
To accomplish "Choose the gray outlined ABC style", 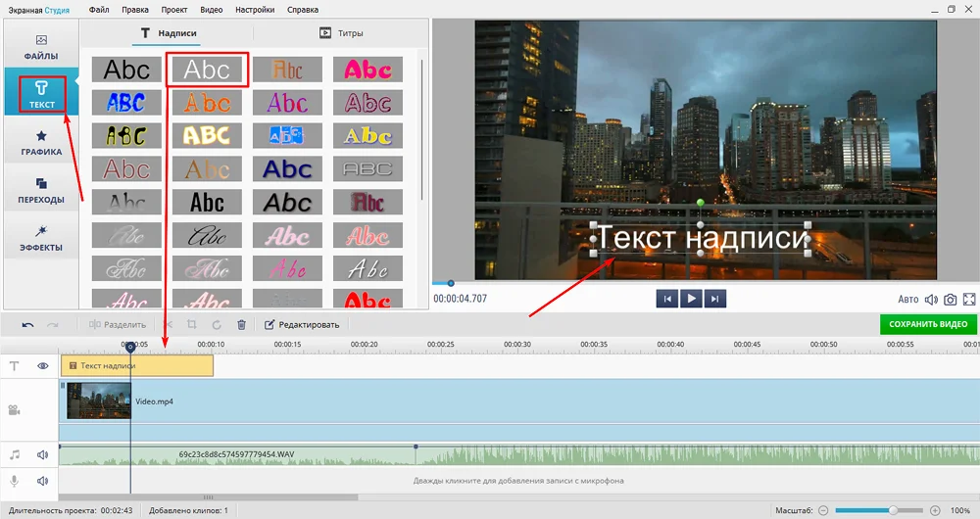I will (367, 168).
